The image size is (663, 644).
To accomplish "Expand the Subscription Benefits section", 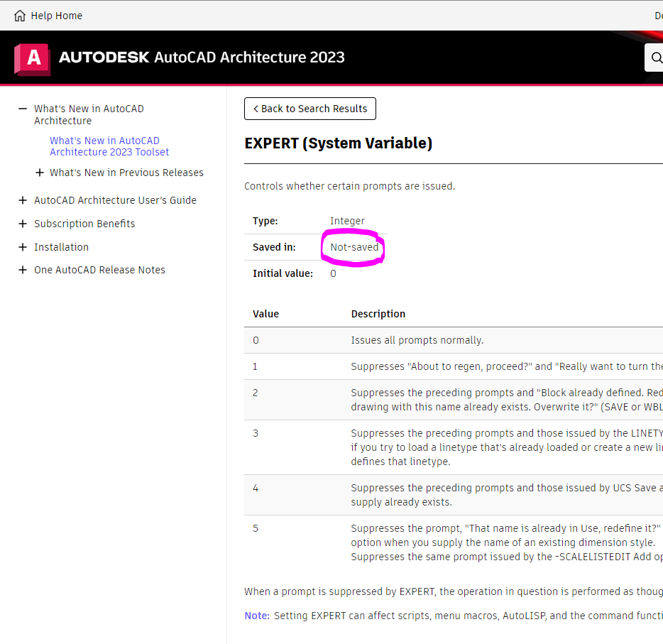I will [x=22, y=223].
